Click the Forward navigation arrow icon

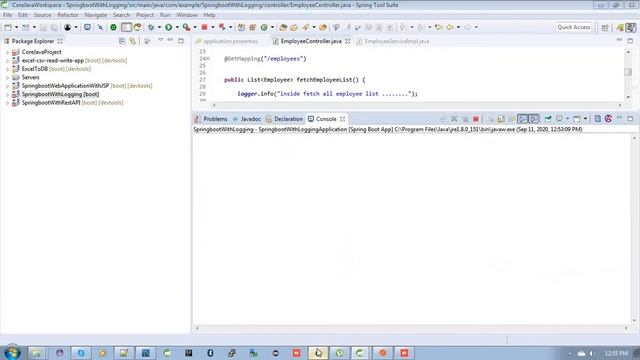click(x=467, y=27)
